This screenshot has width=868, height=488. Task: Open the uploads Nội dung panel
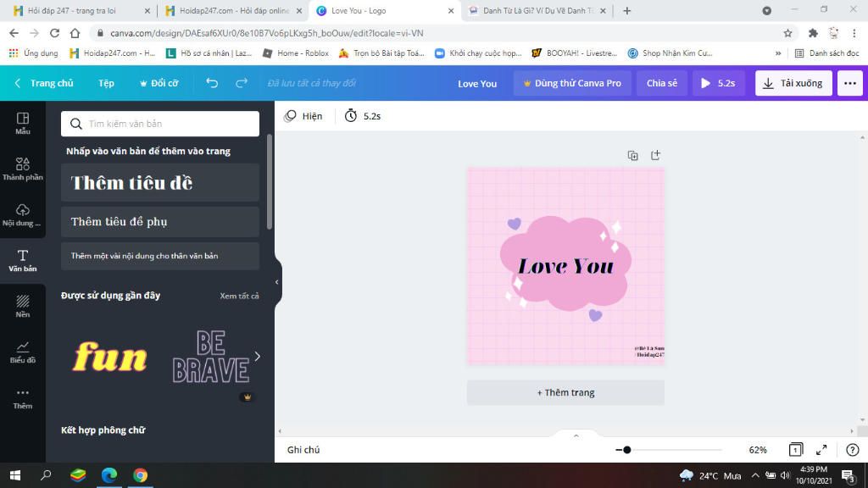(23, 214)
